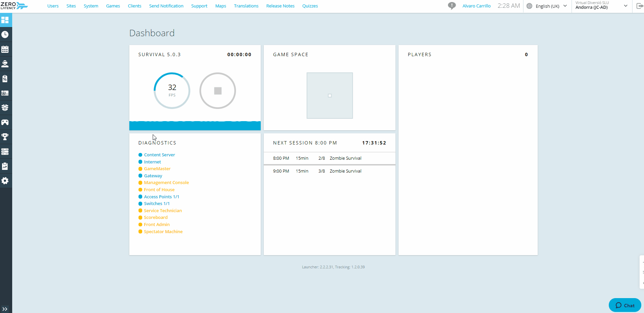
Task: Click the SURVIVAL 5.0.3 title
Action: click(x=159, y=54)
